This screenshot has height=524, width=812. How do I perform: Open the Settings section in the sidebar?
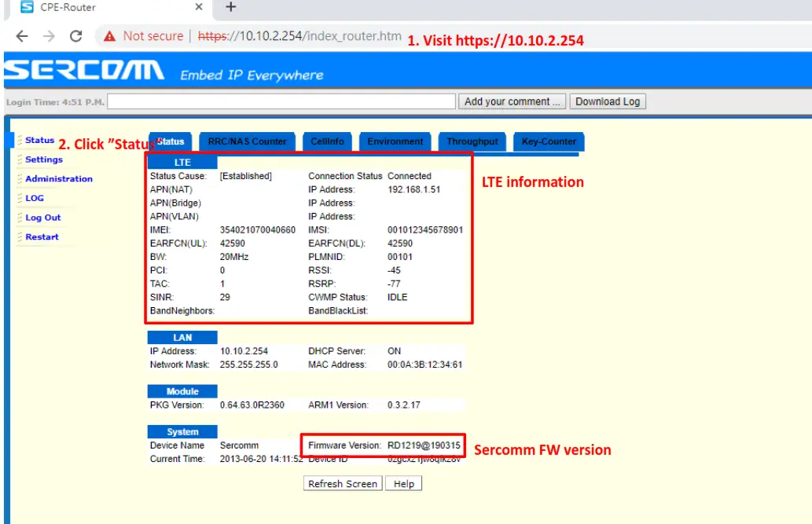pyautogui.click(x=43, y=159)
